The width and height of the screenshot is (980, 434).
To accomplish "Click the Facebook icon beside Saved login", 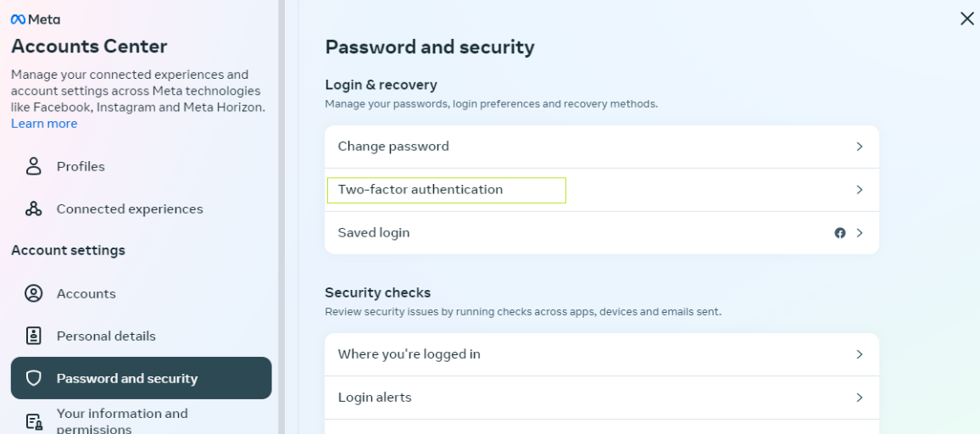I will click(840, 233).
